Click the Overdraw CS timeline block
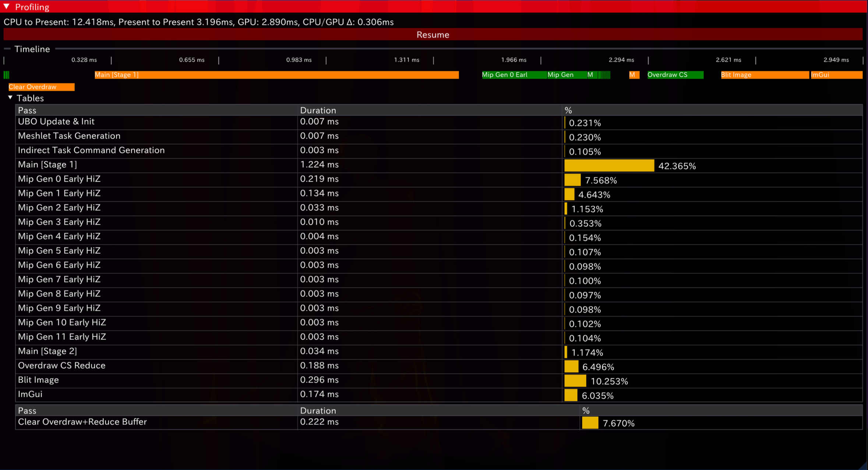The image size is (868, 470). pyautogui.click(x=675, y=75)
